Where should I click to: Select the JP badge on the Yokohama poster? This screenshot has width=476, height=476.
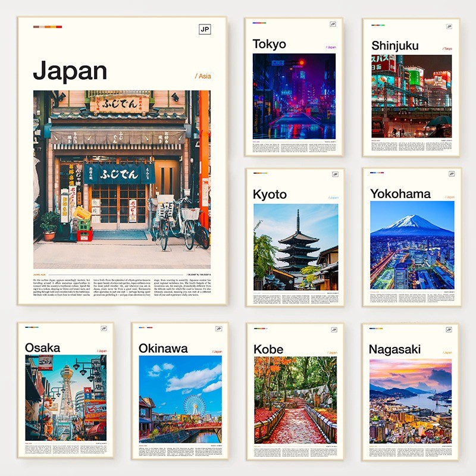(450, 174)
